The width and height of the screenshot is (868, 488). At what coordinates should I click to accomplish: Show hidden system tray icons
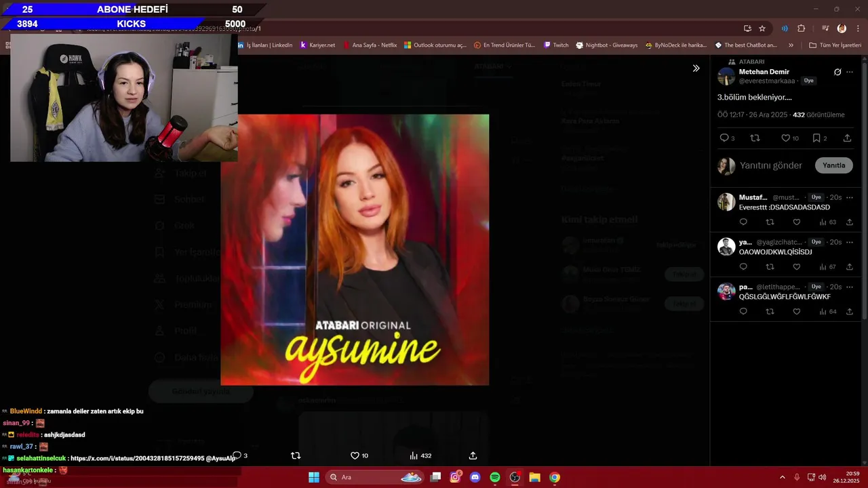pos(782,477)
